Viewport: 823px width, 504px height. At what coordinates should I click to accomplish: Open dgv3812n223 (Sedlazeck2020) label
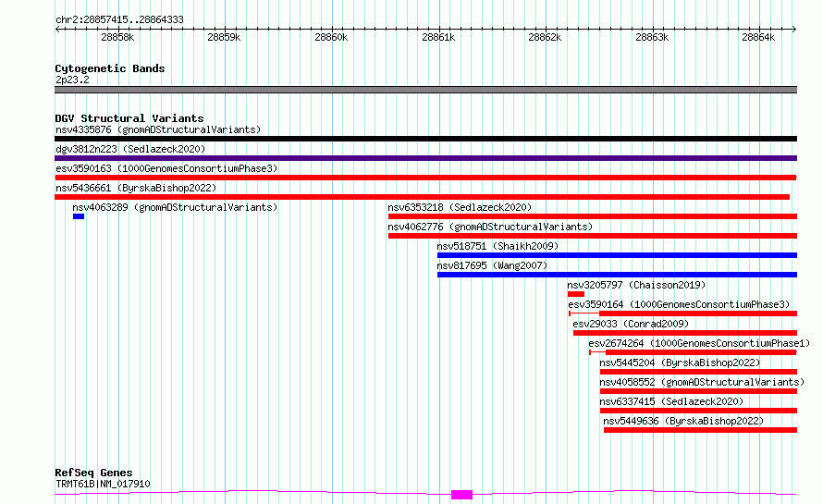pos(130,149)
